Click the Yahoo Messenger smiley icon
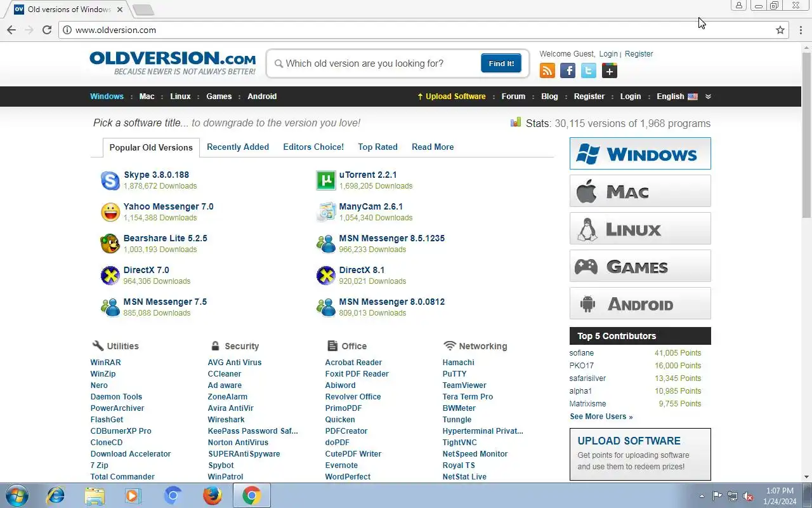Screen dimensions: 812x508 [x=110, y=212]
